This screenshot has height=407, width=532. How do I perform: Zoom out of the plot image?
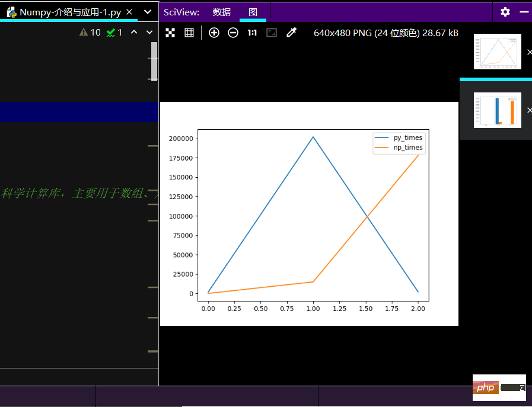point(232,33)
